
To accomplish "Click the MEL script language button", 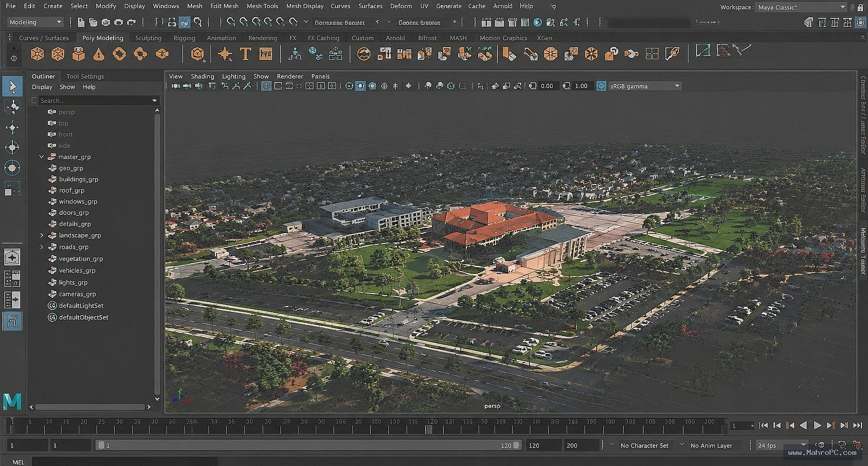I will (x=18, y=462).
